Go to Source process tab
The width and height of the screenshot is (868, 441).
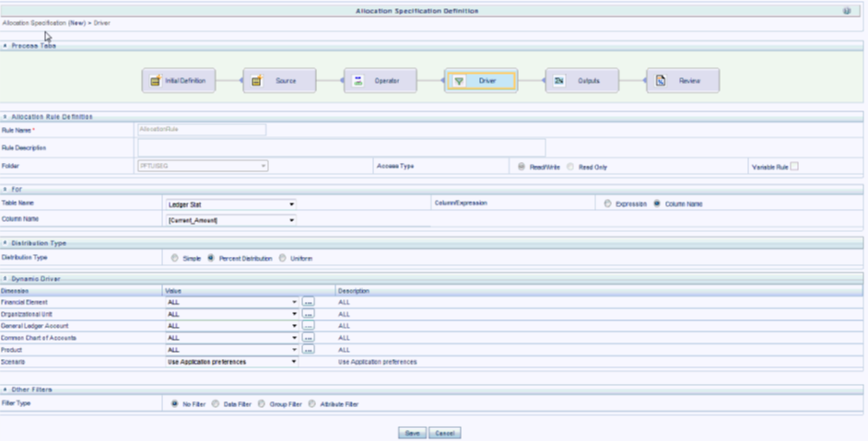click(x=279, y=81)
